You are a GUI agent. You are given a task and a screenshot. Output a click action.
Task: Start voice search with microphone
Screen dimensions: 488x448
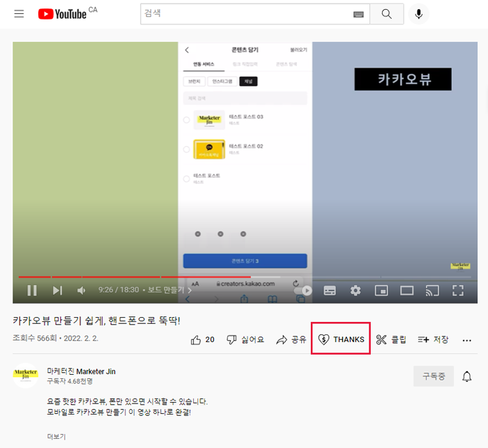tap(419, 14)
